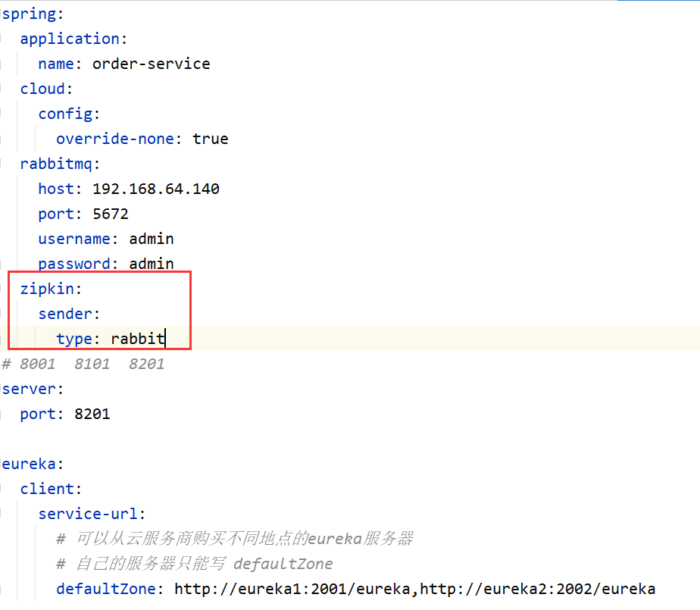This screenshot has height=610, width=700.
Task: Click the 'config:' key
Action: point(69,114)
